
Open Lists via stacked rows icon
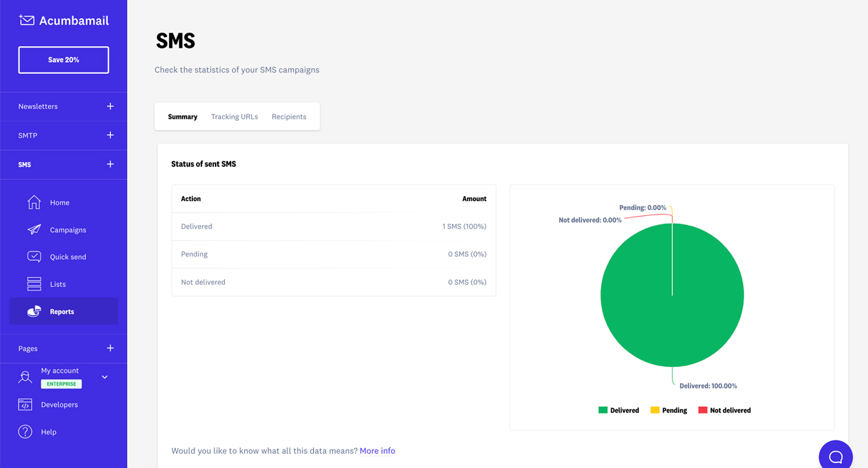(x=34, y=284)
